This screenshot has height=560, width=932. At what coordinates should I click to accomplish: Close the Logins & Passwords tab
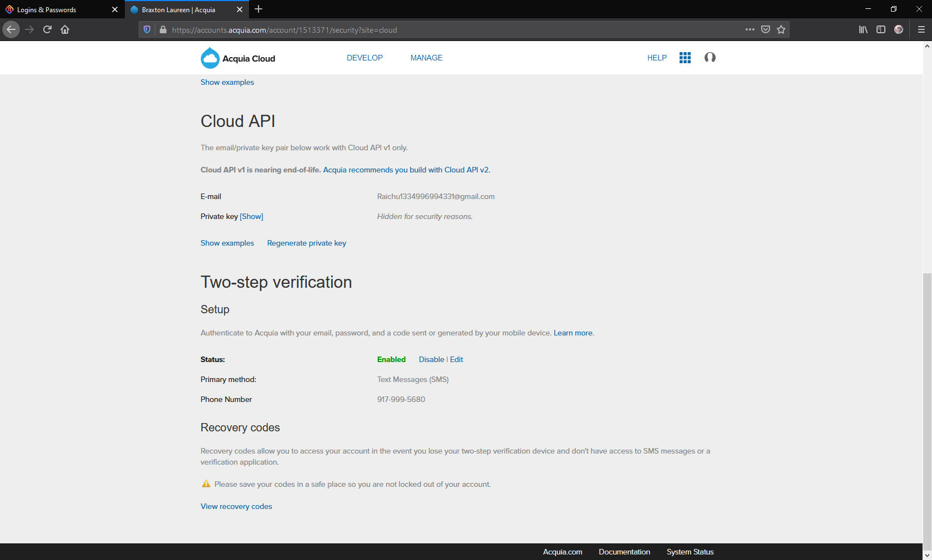[x=115, y=9]
